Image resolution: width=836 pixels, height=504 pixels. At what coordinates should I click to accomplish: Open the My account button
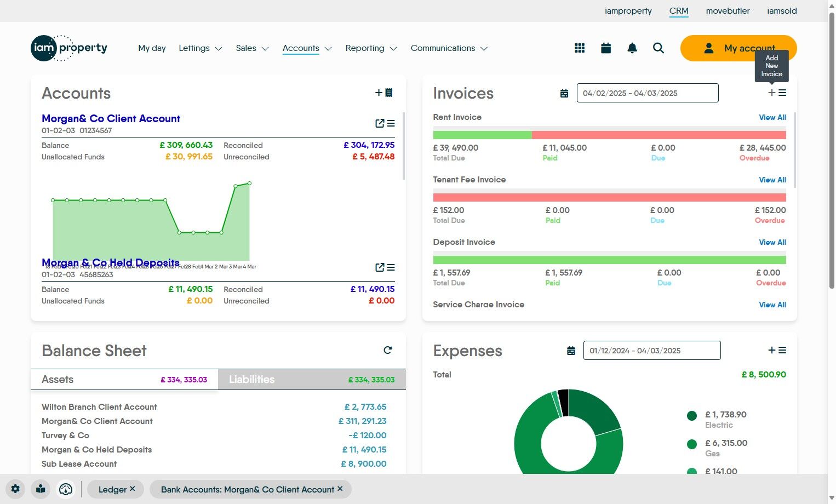(x=738, y=48)
